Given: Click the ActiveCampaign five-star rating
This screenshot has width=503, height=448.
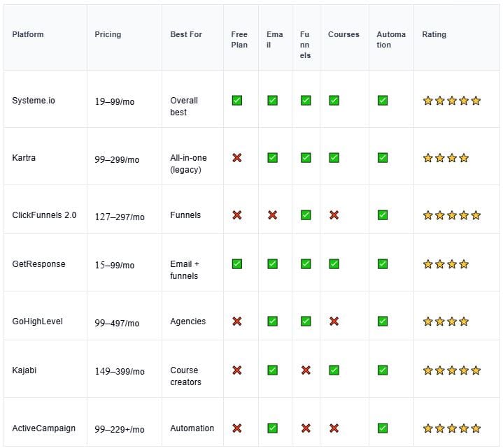Looking at the screenshot, I should [x=451, y=428].
